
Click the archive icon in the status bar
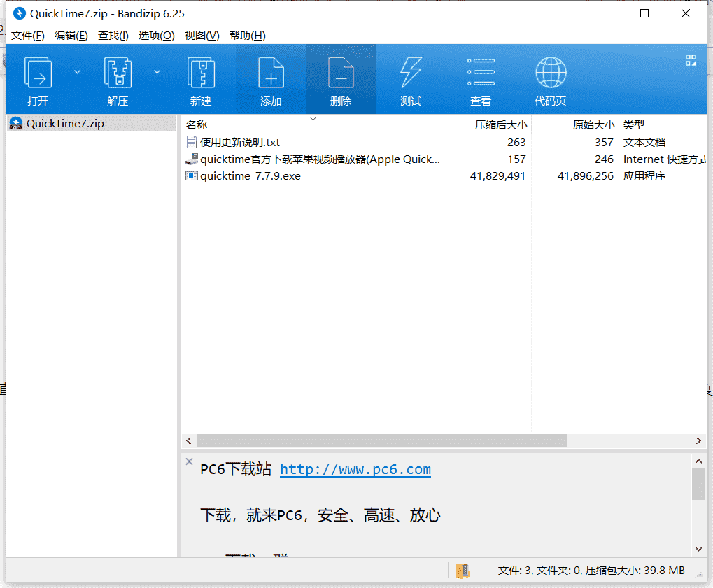462,571
